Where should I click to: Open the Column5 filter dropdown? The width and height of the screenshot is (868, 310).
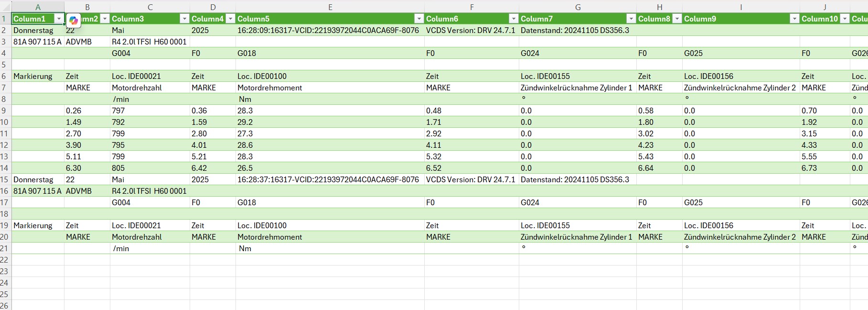tap(419, 19)
